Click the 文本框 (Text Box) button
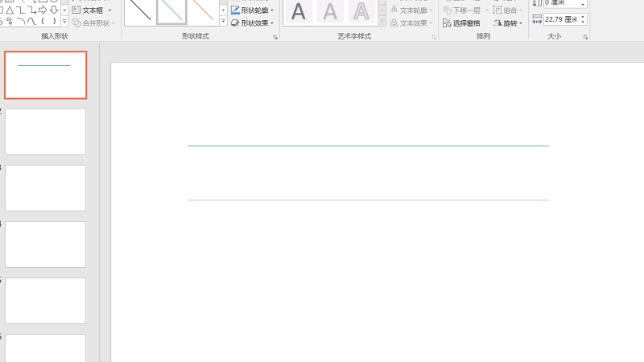 92,10
